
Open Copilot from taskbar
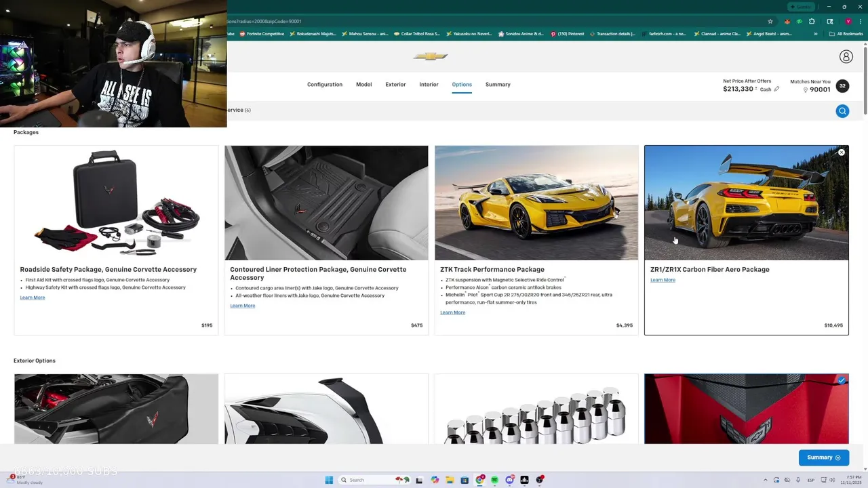435,480
